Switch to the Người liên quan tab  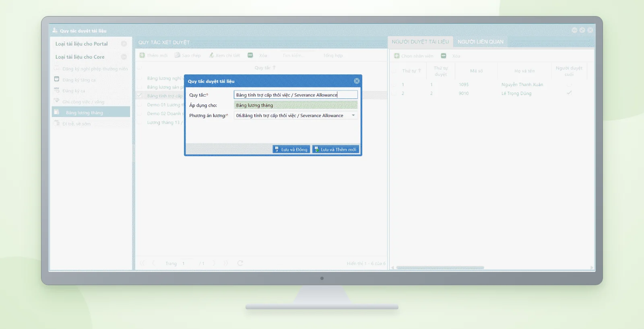(x=480, y=42)
